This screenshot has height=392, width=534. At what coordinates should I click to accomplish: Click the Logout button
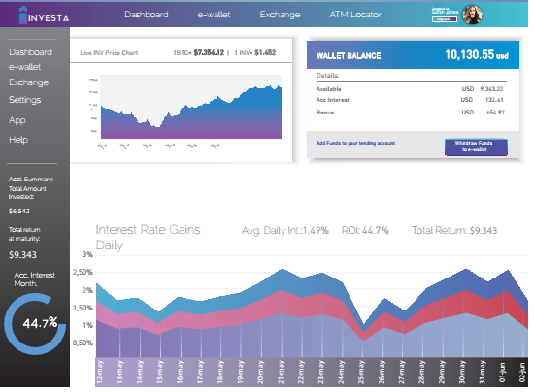coord(445,19)
